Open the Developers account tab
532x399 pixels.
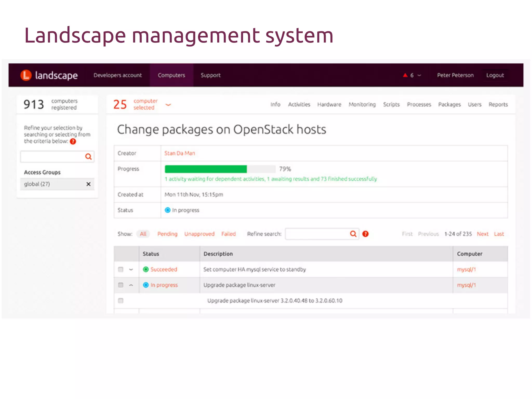pyautogui.click(x=118, y=75)
